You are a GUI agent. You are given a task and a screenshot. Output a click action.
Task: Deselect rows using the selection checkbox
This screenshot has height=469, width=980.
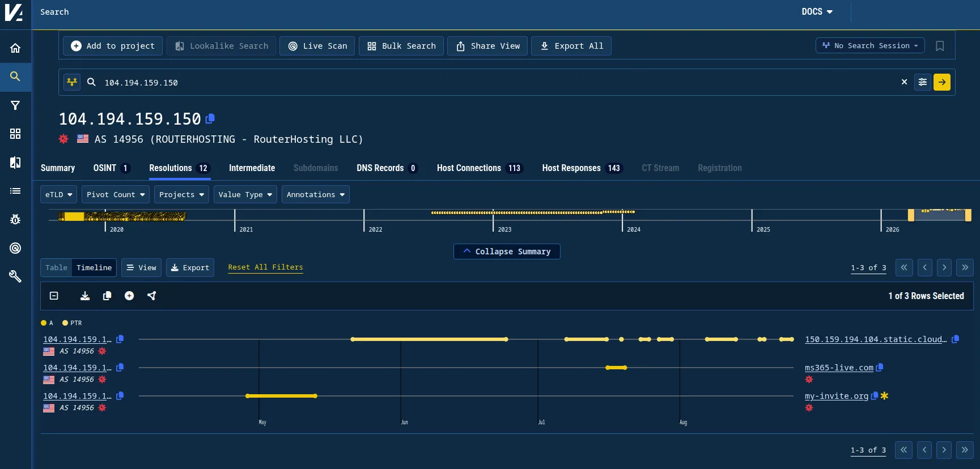pos(54,296)
